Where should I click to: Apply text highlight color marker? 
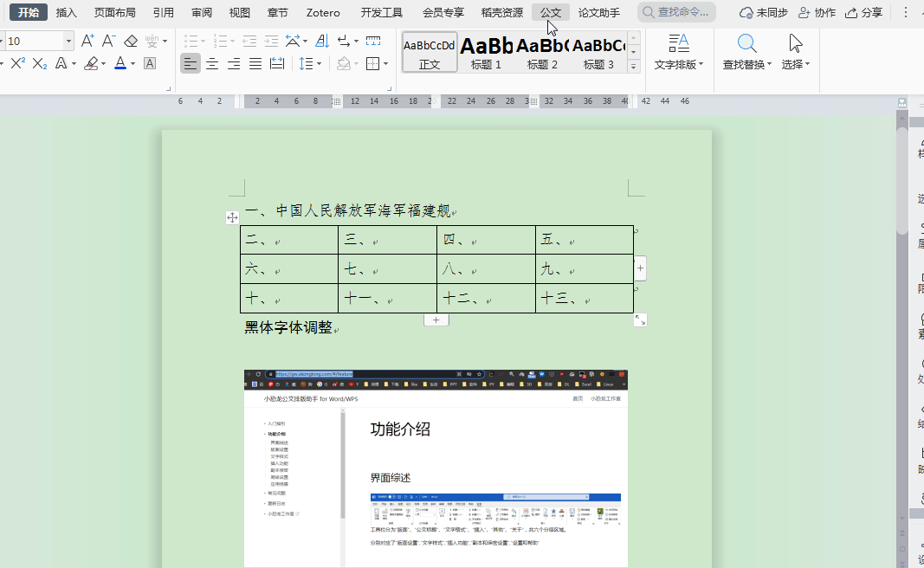coord(91,63)
